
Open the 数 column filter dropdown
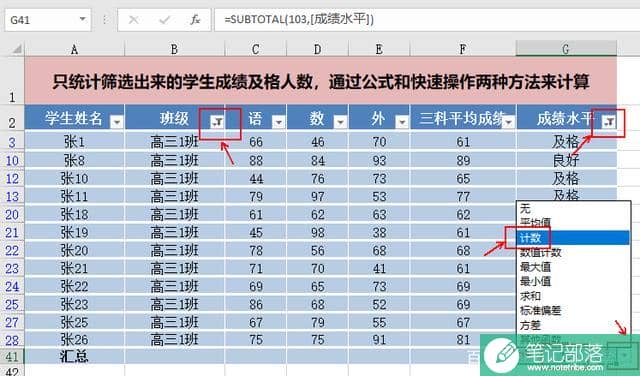tap(340, 122)
